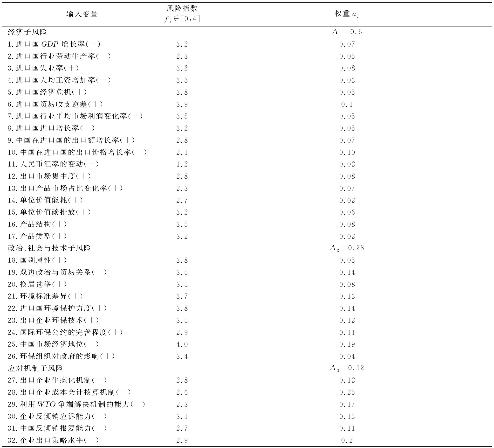Click the 4.0 risk value for 中国市场经济地位

[x=182, y=344]
